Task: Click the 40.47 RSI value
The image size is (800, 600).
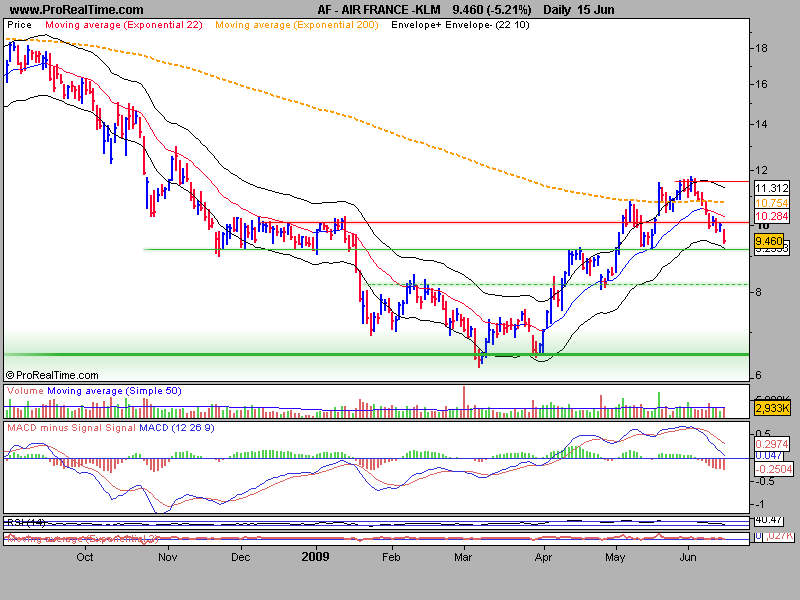Action: click(768, 520)
